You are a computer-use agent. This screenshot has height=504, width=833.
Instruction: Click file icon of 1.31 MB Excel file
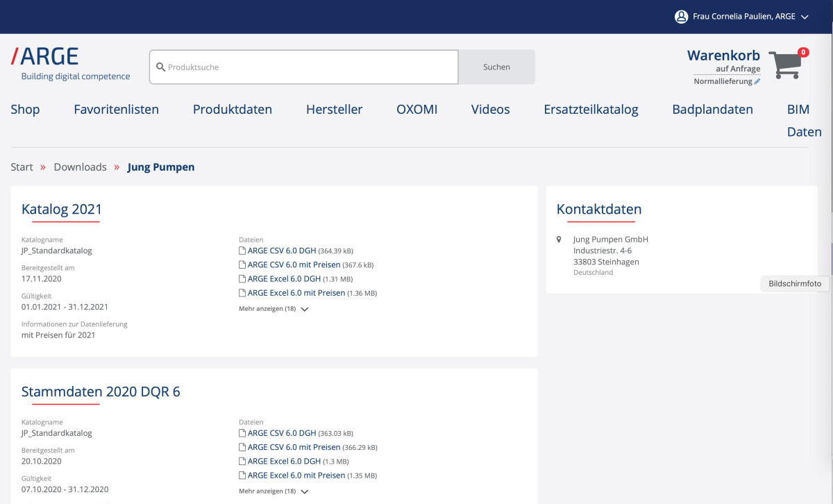[x=242, y=278]
